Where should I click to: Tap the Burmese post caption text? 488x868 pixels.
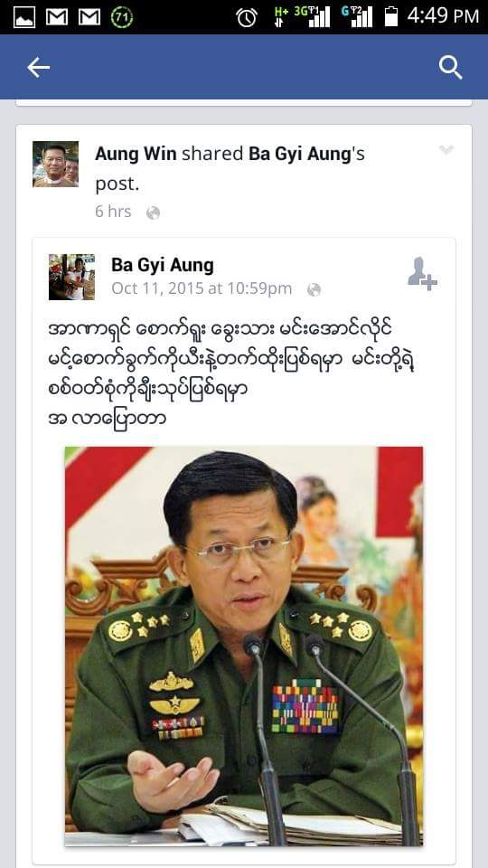[x=231, y=373]
